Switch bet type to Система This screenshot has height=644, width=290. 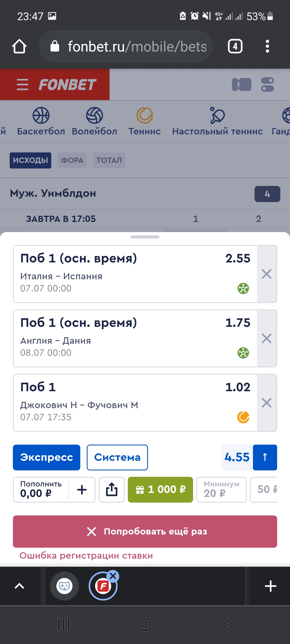(x=117, y=458)
